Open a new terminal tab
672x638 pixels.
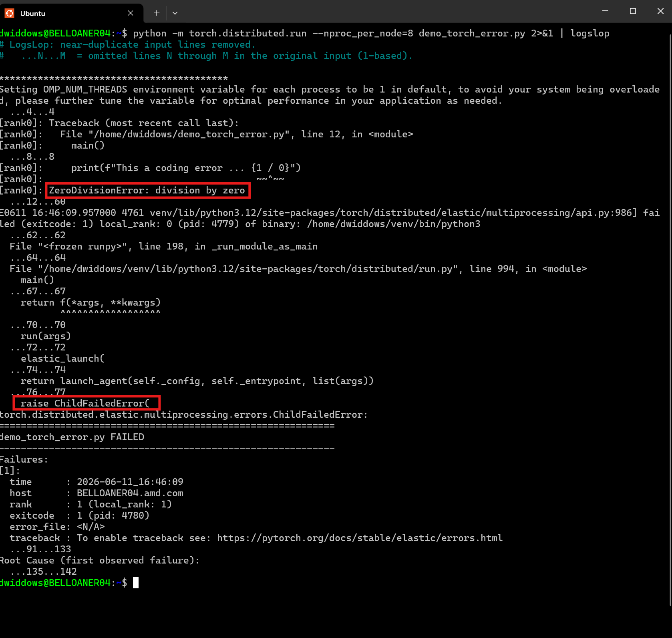(157, 13)
